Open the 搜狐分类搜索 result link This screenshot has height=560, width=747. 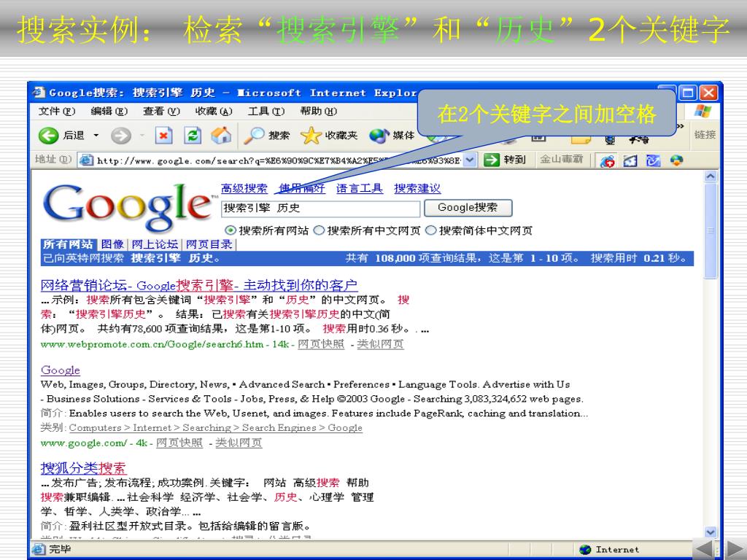click(83, 467)
